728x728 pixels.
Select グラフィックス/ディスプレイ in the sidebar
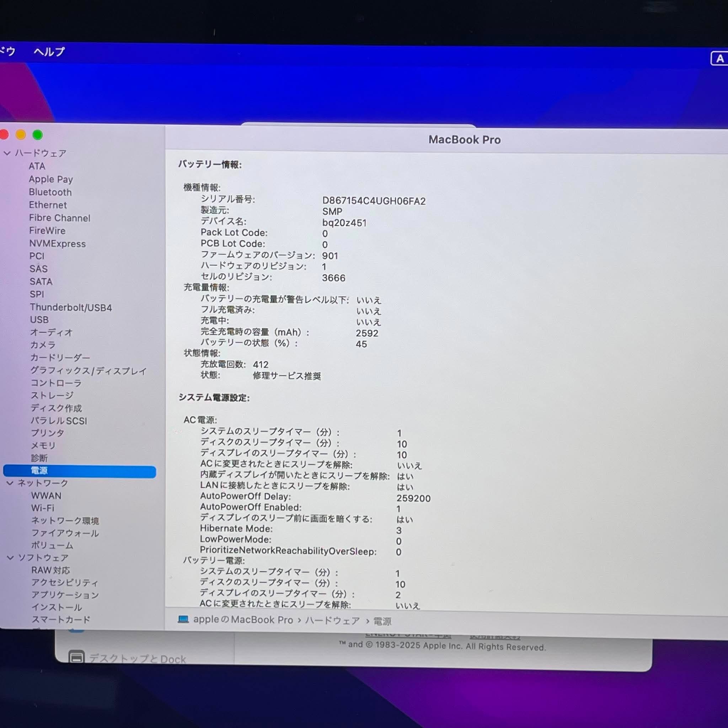pyautogui.click(x=88, y=371)
